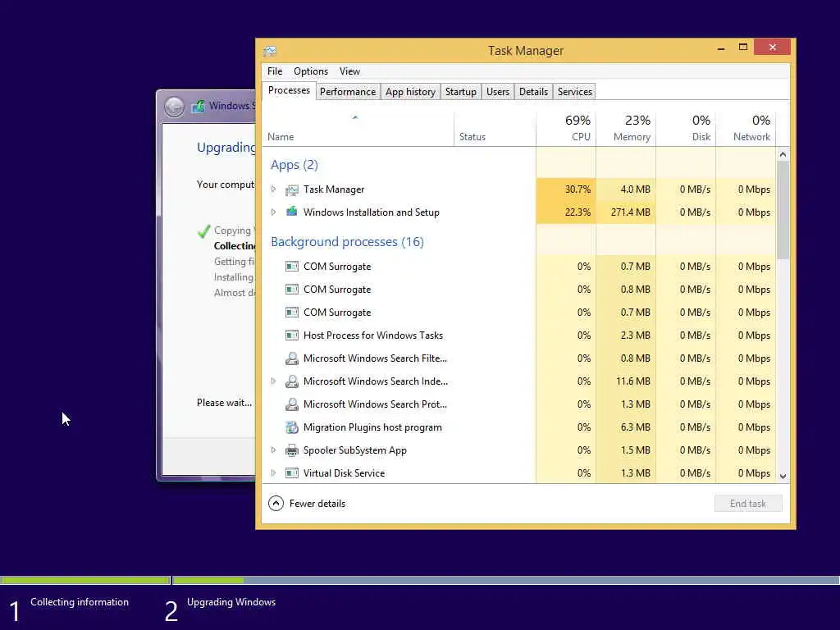Click the 30.7% CPU value
This screenshot has width=840, height=630.
(577, 189)
